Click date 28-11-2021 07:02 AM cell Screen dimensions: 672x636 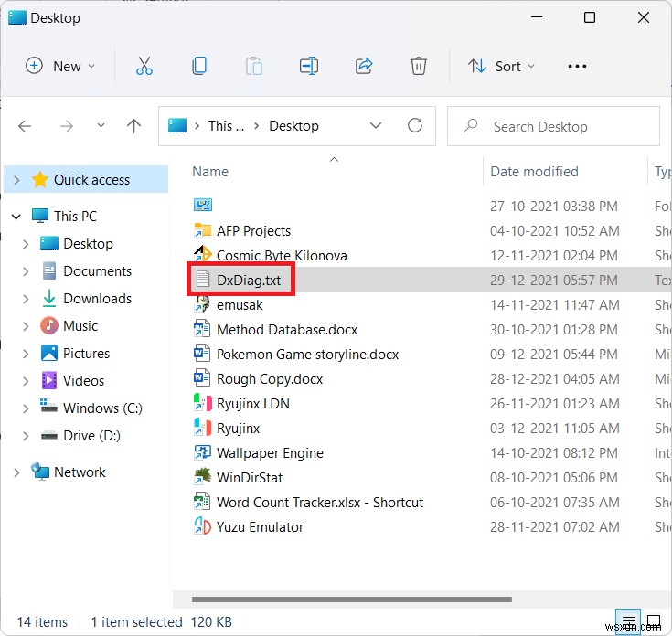pyautogui.click(x=555, y=526)
